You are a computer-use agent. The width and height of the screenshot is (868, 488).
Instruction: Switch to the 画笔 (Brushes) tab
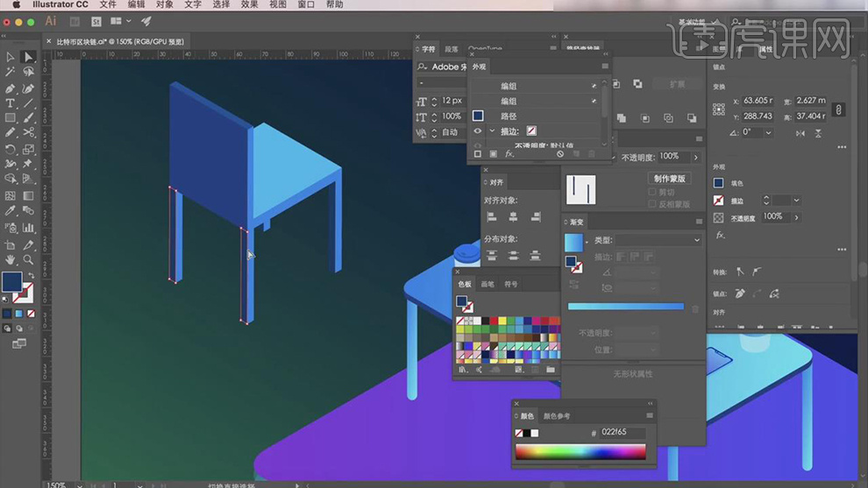487,284
